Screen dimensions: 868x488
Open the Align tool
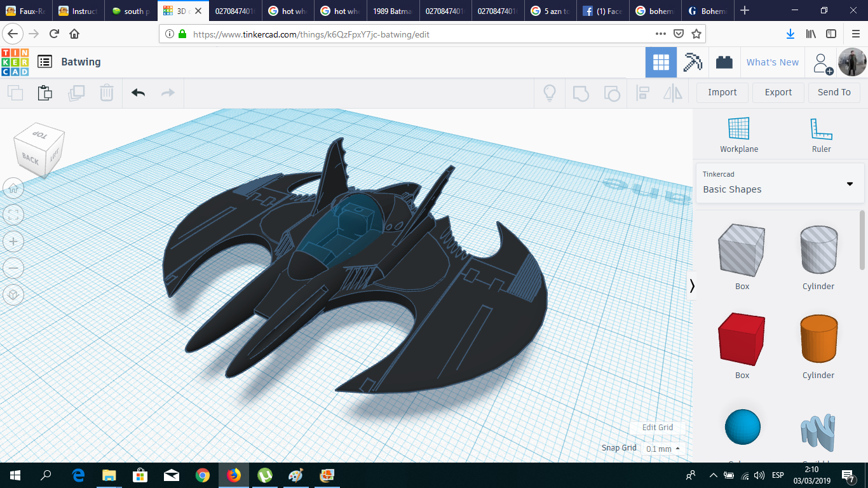(x=642, y=93)
